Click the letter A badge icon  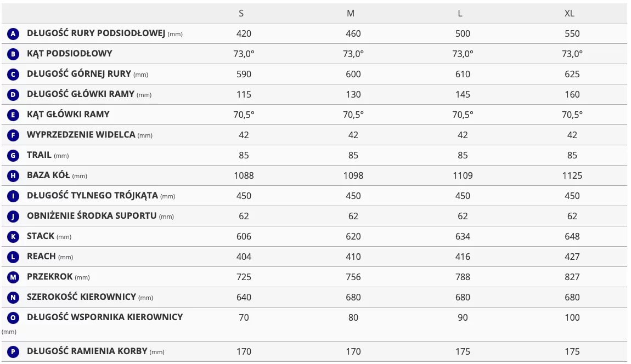(x=13, y=34)
